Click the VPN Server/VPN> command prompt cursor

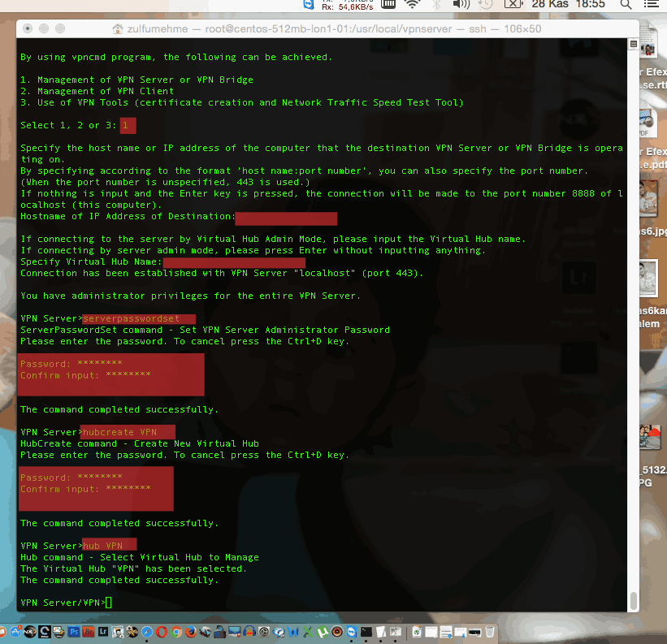(109, 602)
